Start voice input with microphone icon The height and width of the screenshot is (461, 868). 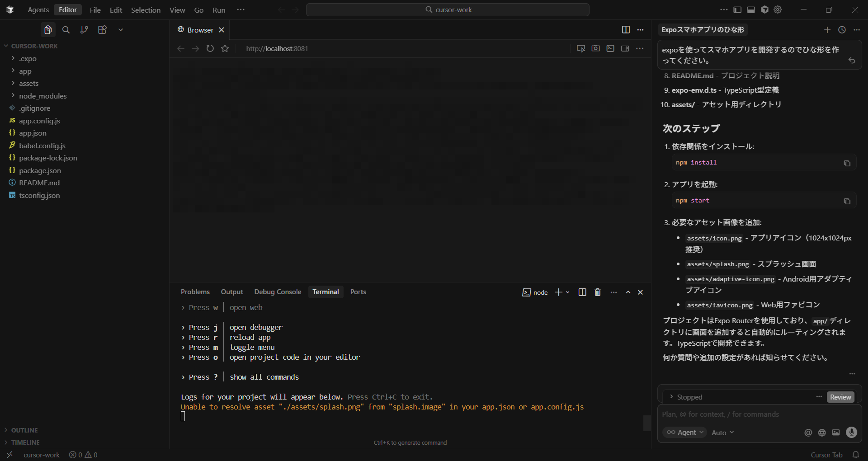pyautogui.click(x=851, y=433)
